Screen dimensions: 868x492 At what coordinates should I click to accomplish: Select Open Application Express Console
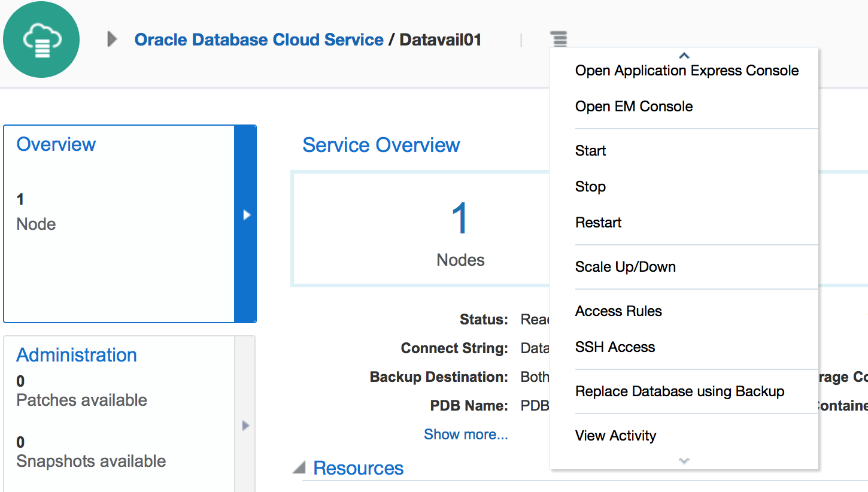pos(687,71)
